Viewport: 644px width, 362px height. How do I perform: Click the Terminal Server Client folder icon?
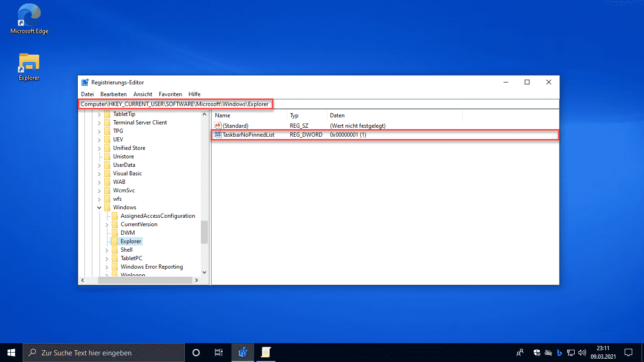tap(107, 123)
